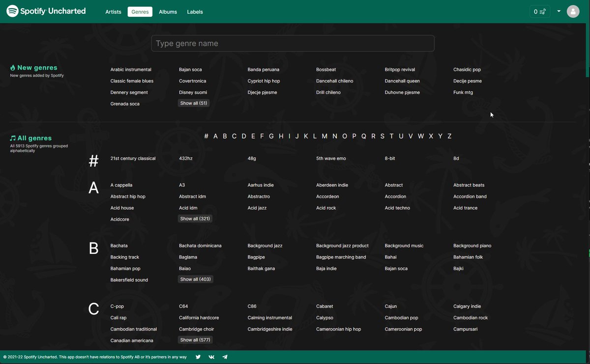Open the 8d genre
This screenshot has height=364, width=590.
point(456,159)
